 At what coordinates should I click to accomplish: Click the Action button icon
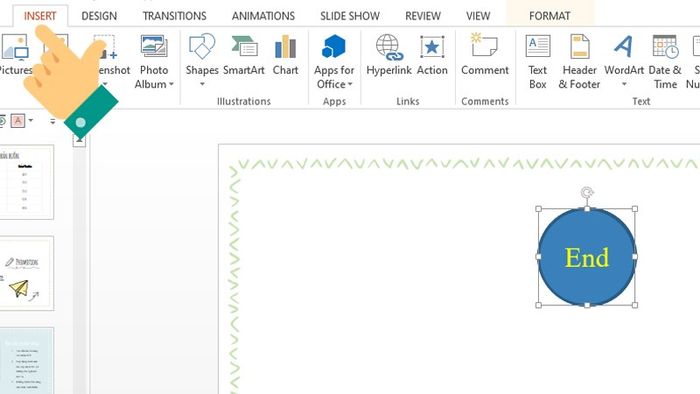point(432,47)
